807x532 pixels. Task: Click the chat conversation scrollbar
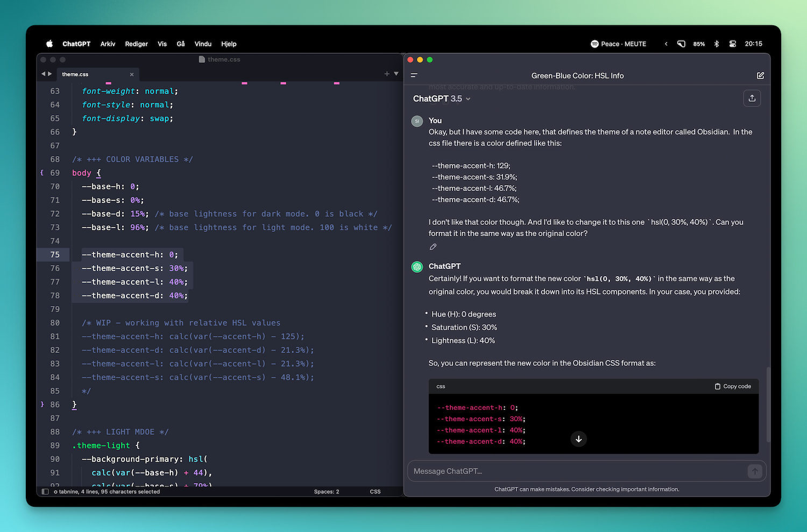(768, 403)
